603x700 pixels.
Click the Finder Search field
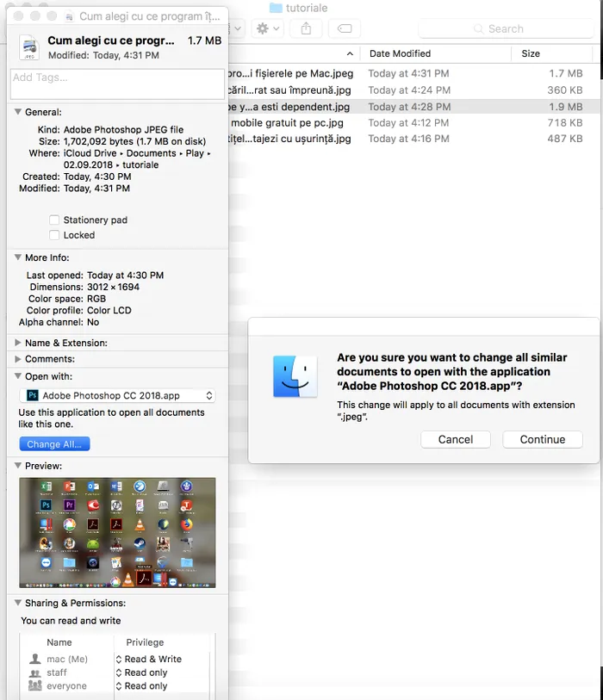point(506,28)
